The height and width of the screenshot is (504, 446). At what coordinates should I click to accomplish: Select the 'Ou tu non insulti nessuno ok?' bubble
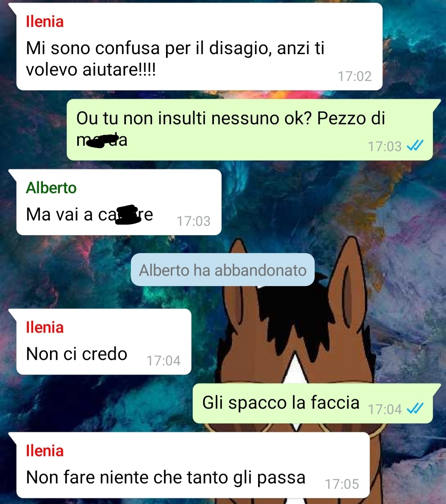pos(250,130)
